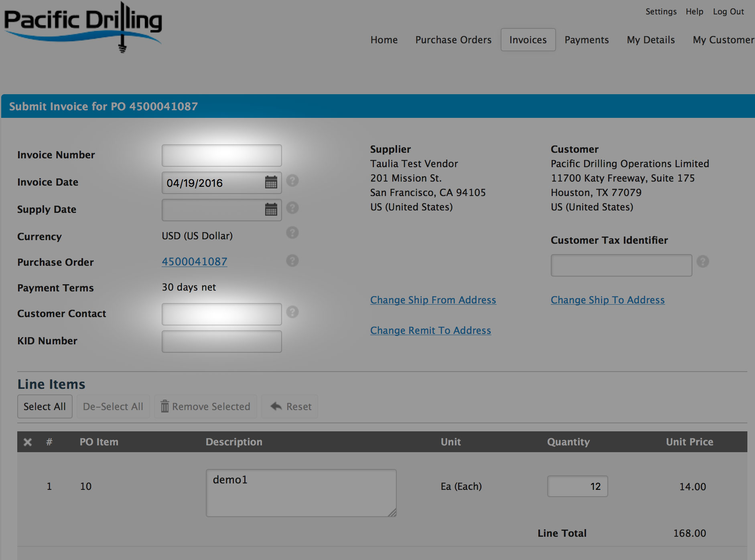Focus the Customer Tax Identifier field
Screen dimensions: 755x560
click(621, 265)
